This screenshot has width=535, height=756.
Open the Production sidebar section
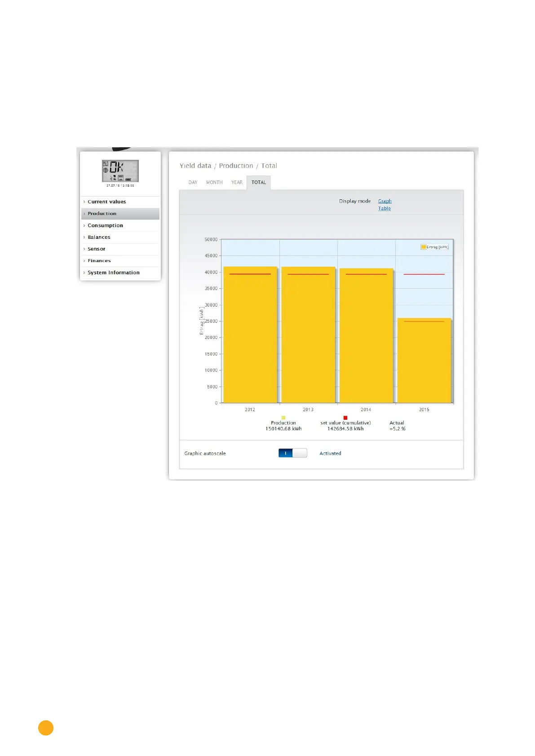pos(102,214)
